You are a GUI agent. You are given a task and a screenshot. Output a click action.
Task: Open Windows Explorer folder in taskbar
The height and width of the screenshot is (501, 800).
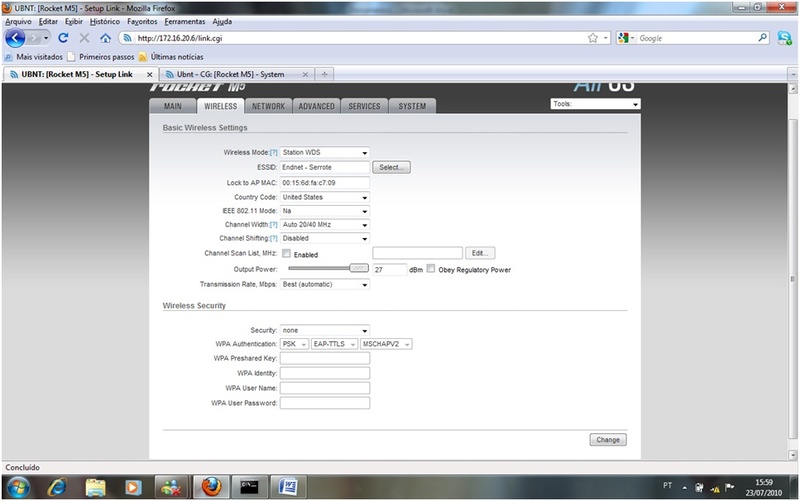coord(95,487)
